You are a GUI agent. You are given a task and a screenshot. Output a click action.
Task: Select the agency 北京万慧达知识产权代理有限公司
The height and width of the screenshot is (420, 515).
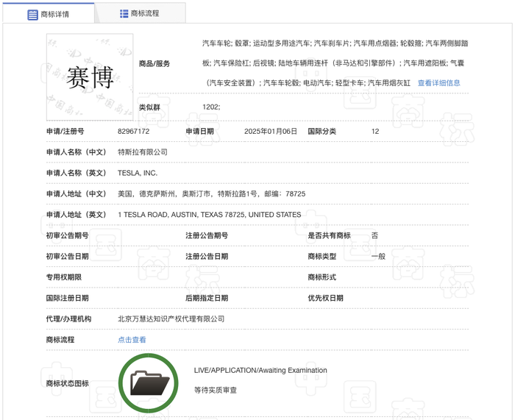[x=171, y=318]
